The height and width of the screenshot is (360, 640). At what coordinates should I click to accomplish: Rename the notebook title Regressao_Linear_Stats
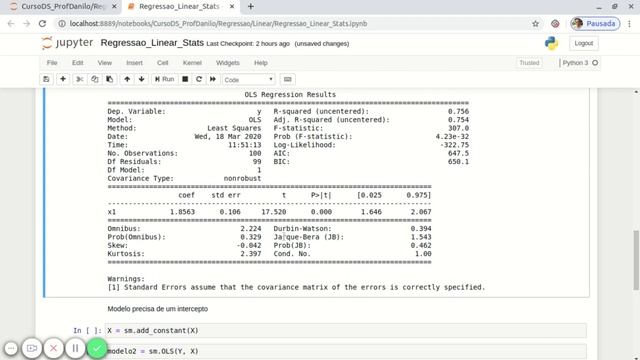[x=152, y=43]
